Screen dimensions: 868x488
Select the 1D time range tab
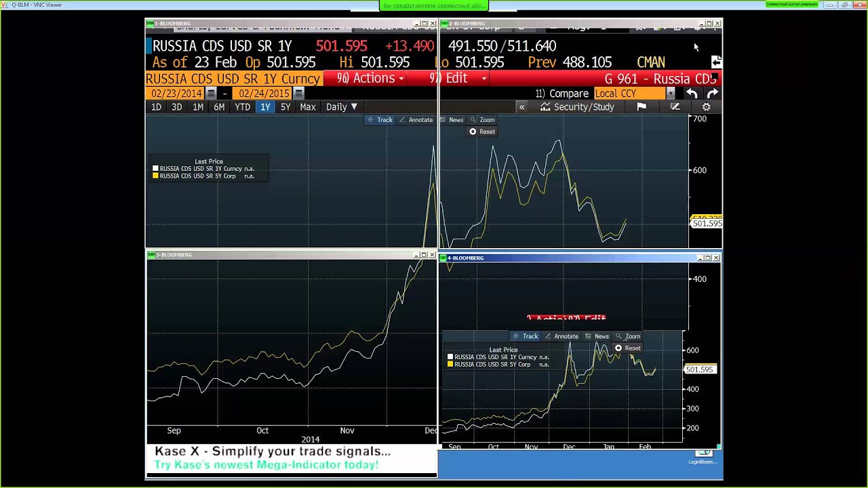(156, 107)
